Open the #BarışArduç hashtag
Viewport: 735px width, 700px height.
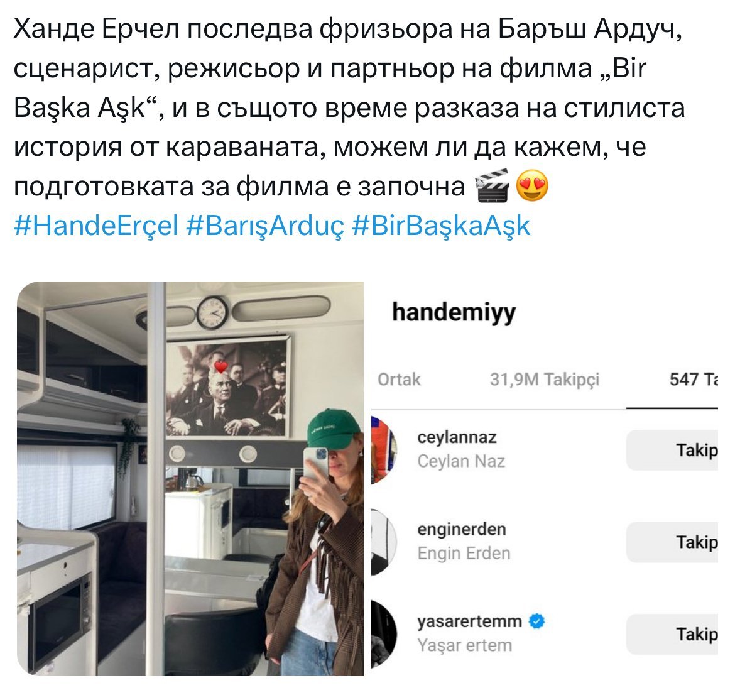point(265,226)
